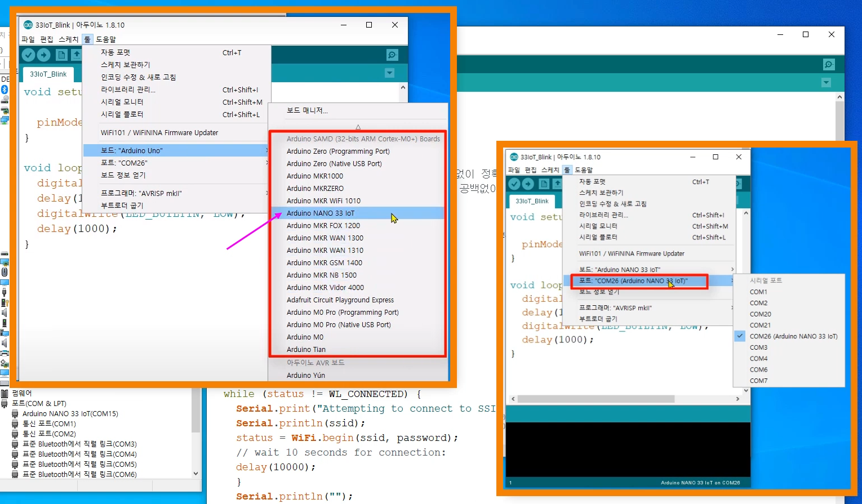Open 도움말 menu in board-list Arduino window
This screenshot has height=504, width=862.
coord(106,39)
